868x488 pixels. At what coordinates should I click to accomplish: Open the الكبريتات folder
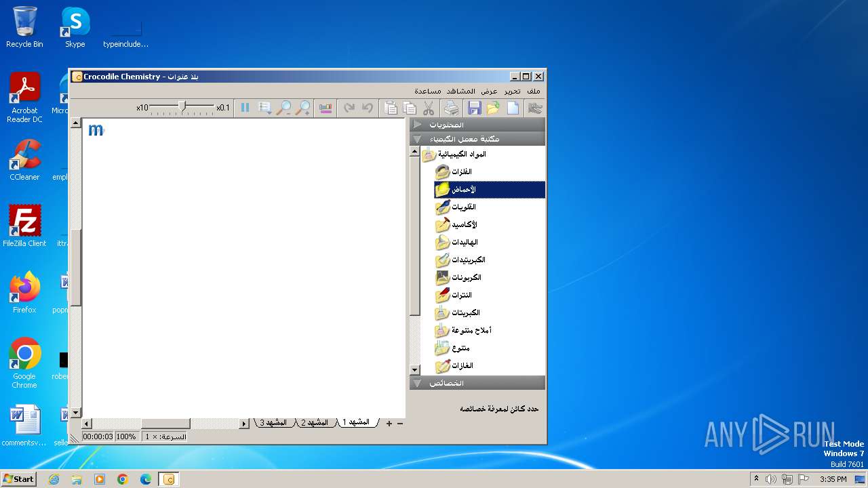tap(458, 313)
